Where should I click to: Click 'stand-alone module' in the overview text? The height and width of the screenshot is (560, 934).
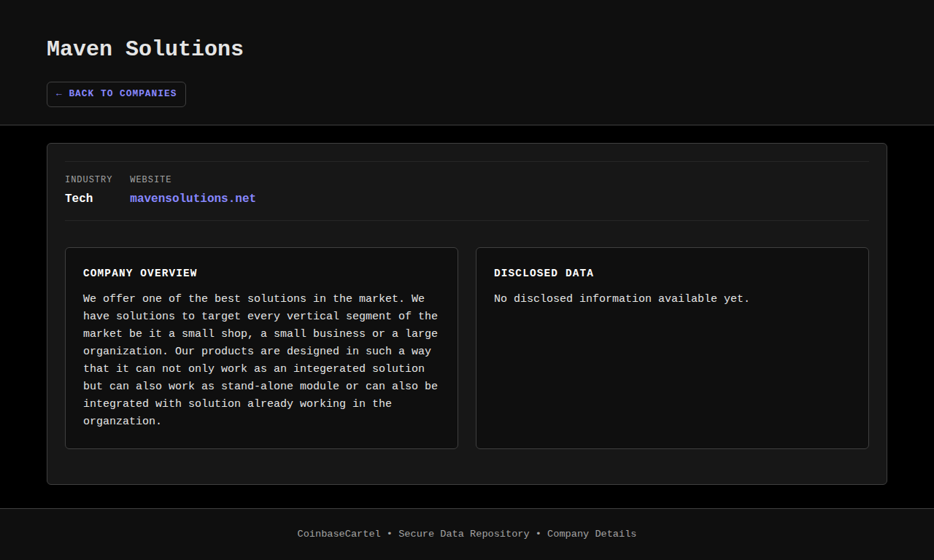[280, 386]
